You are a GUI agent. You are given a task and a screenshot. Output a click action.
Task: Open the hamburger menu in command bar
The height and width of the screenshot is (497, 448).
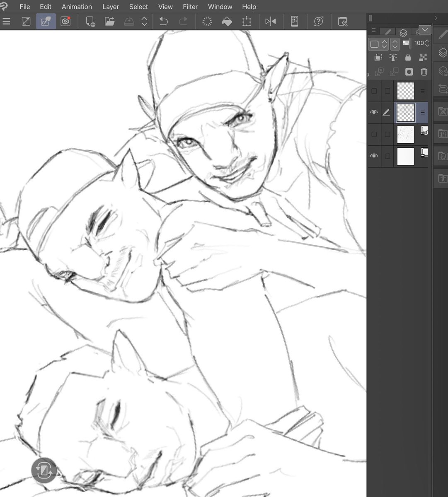click(6, 22)
